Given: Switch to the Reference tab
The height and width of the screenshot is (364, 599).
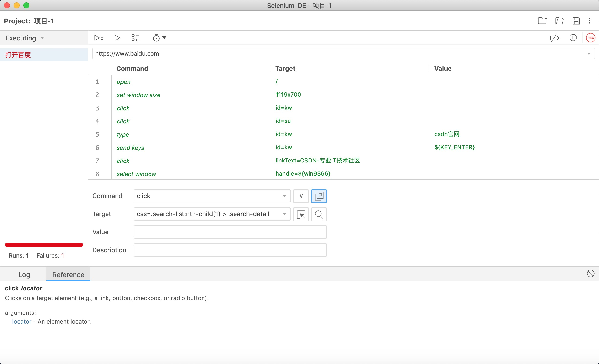Looking at the screenshot, I should pos(68,275).
